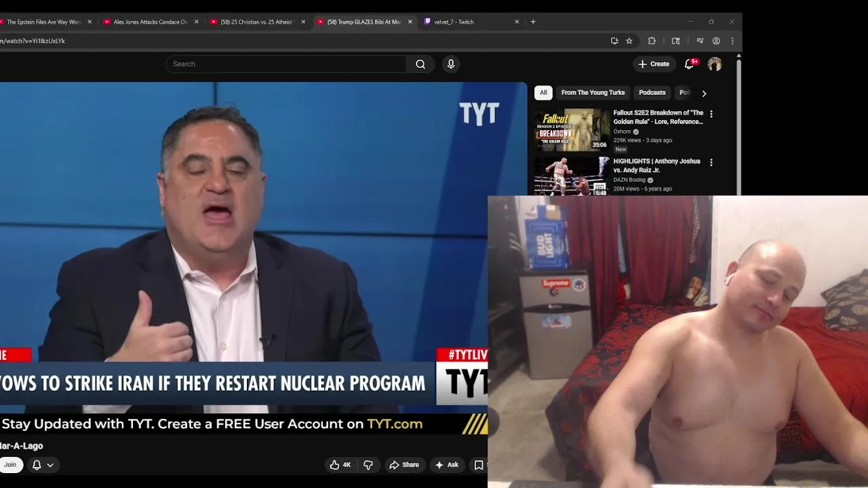Image resolution: width=868 pixels, height=488 pixels.
Task: Click the DAZN Boxing channel name
Action: click(629, 180)
